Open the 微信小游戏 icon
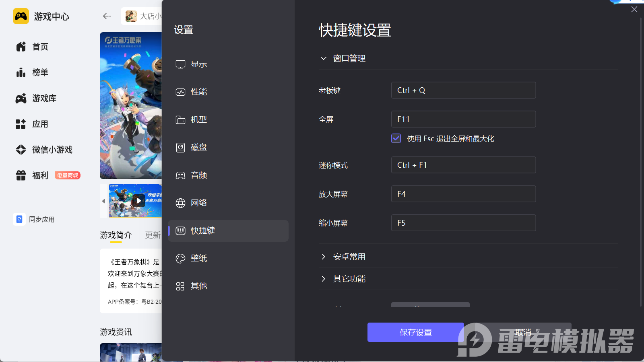The image size is (644, 362). [x=21, y=150]
